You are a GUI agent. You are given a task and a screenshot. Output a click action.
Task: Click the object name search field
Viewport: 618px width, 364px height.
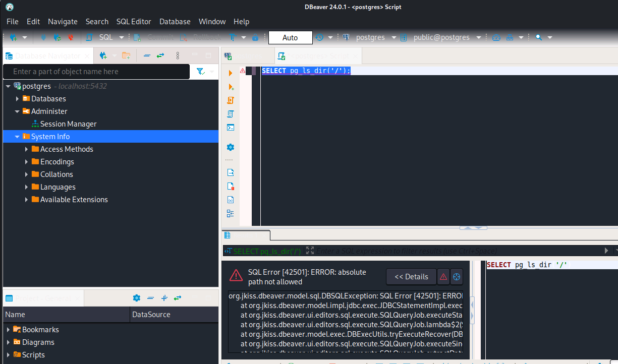96,72
